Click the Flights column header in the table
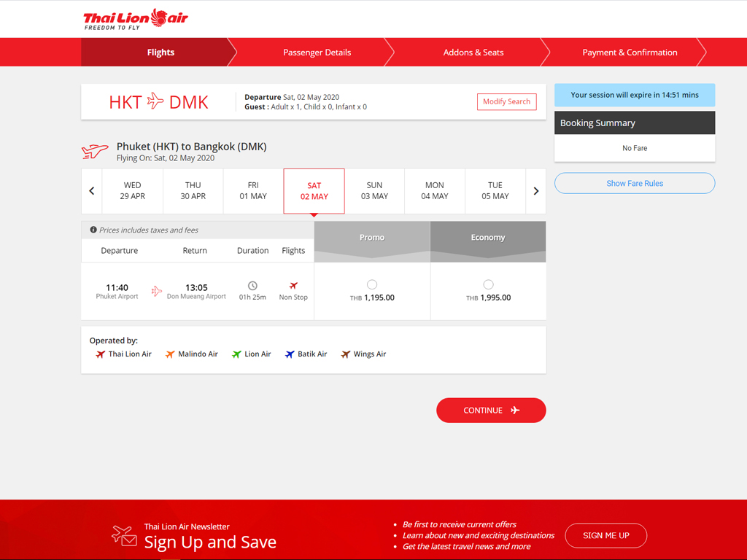The height and width of the screenshot is (560, 747). click(x=293, y=251)
